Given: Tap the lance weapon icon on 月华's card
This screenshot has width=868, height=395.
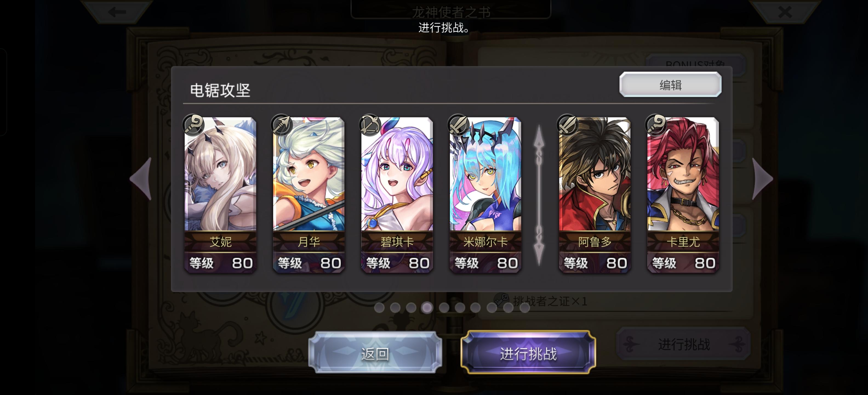Looking at the screenshot, I should click(282, 125).
